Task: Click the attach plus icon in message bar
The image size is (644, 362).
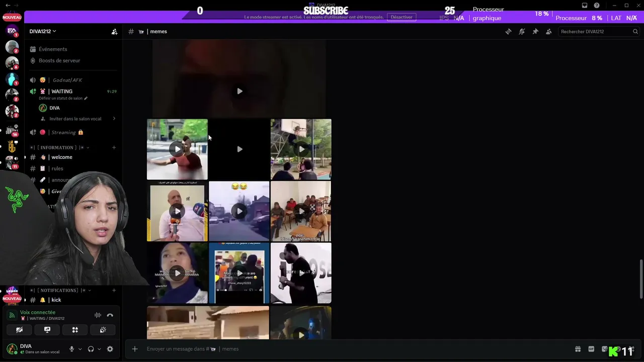Action: (135, 349)
